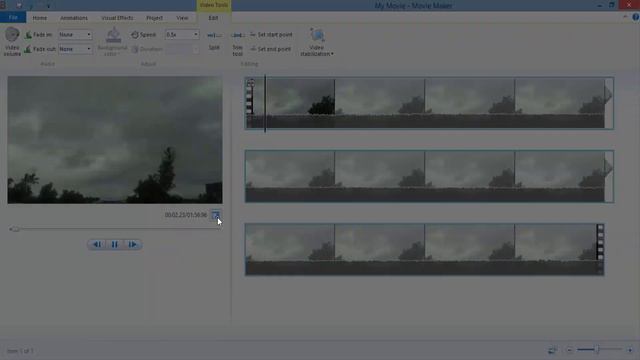Select the Edit tab under Video Tools
Viewport: 640px width, 360px height.
[x=213, y=18]
